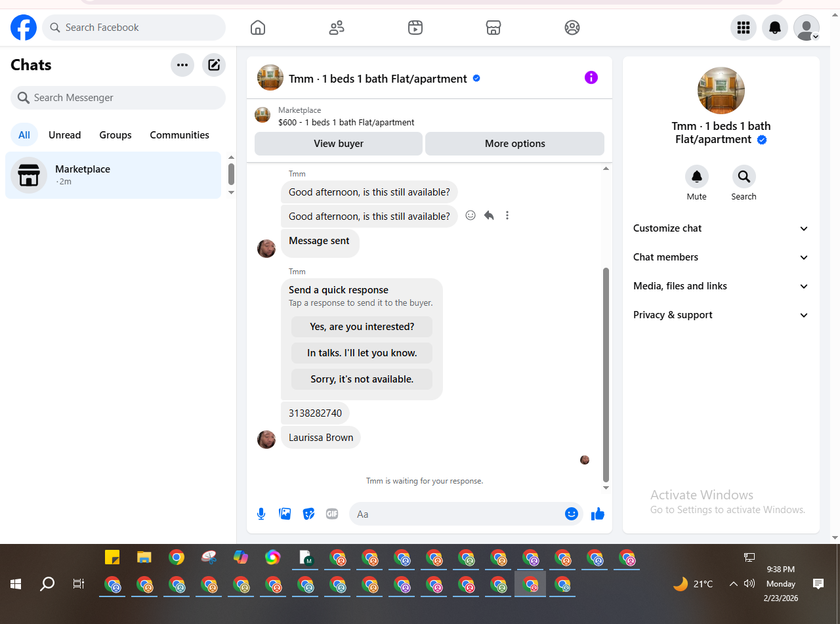
Task: Expand the Customize chat section
Action: tap(721, 228)
